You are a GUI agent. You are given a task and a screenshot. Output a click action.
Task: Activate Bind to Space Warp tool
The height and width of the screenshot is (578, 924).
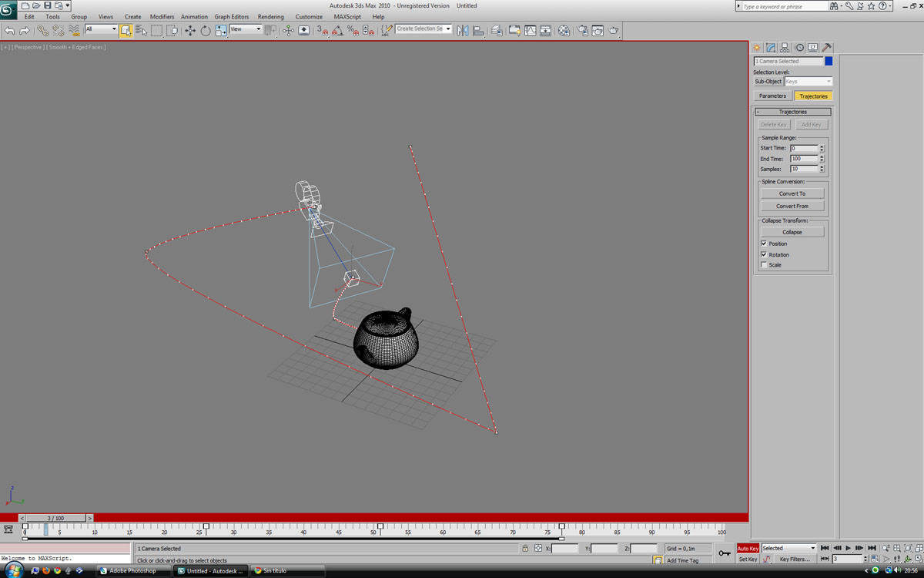click(x=74, y=30)
